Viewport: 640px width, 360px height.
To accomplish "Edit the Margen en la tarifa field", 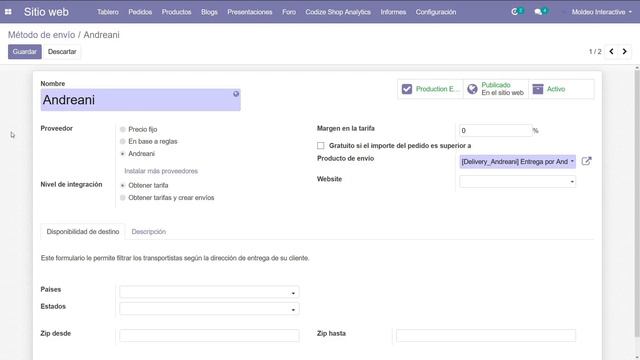I will (x=496, y=131).
